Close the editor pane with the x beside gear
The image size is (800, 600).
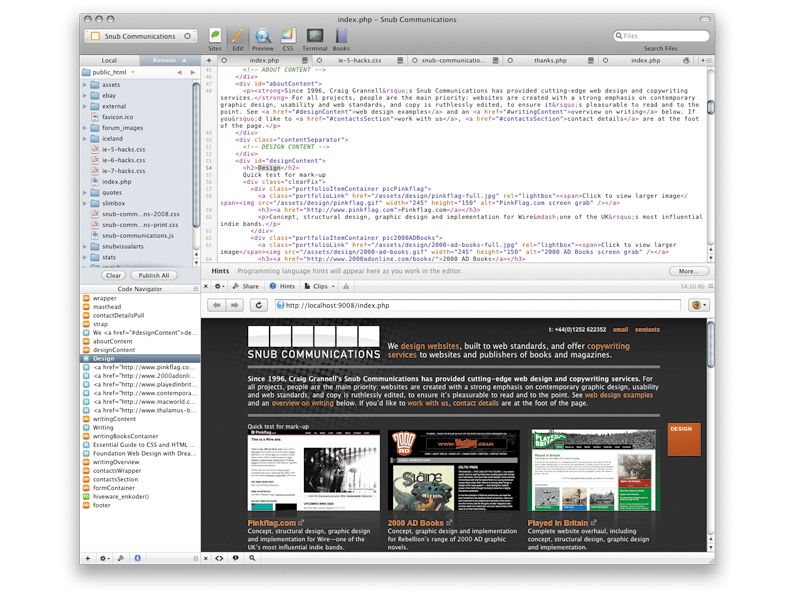206,286
